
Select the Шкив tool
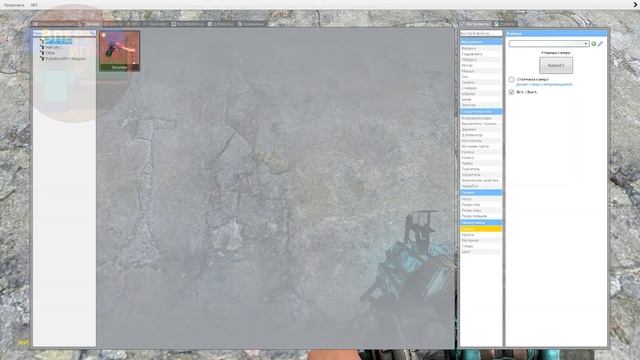click(x=481, y=99)
